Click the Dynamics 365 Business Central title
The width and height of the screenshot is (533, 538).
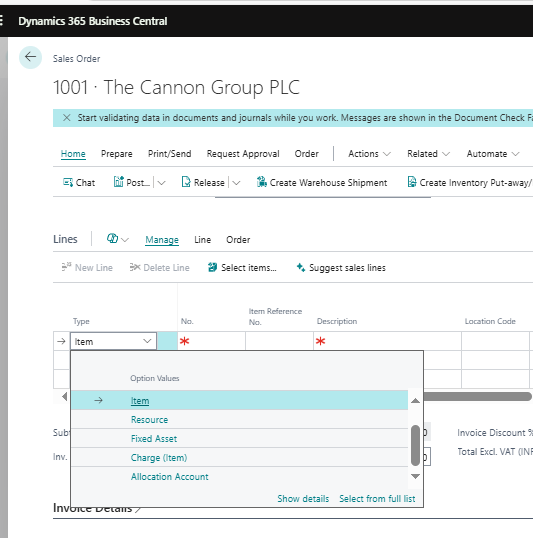(x=93, y=21)
